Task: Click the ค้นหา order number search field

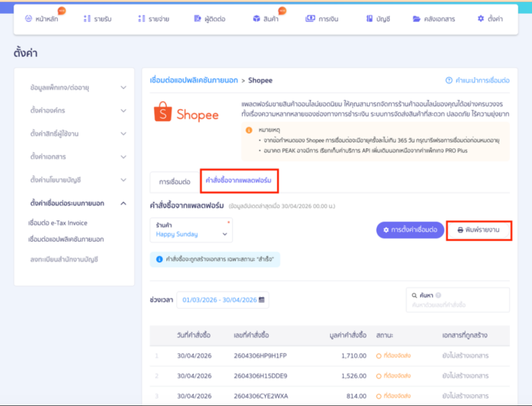Action: pos(458,300)
